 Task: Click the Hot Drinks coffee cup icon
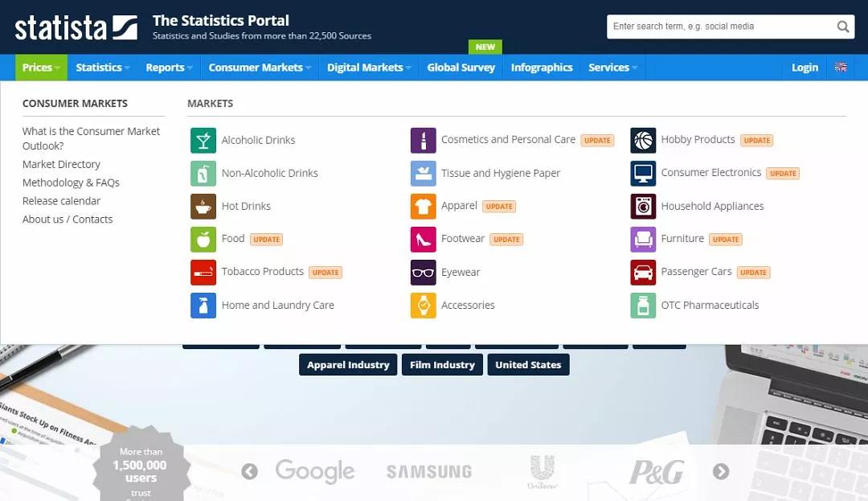pyautogui.click(x=203, y=207)
